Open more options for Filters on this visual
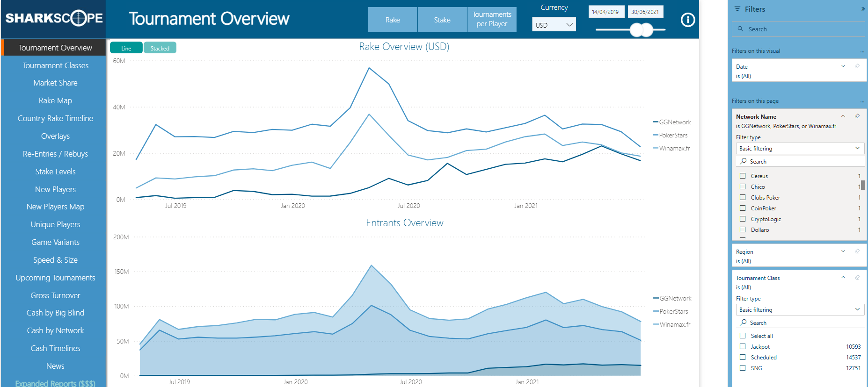868x387 pixels. pyautogui.click(x=862, y=51)
